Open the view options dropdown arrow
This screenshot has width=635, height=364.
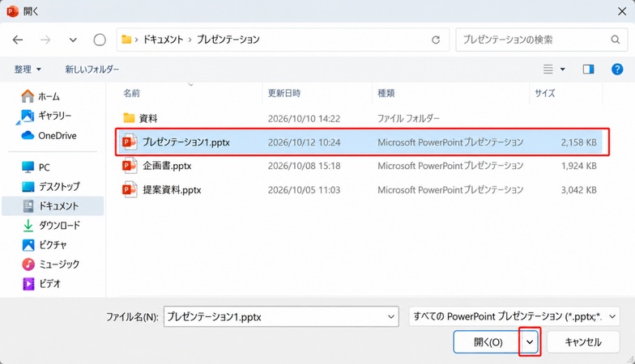562,70
